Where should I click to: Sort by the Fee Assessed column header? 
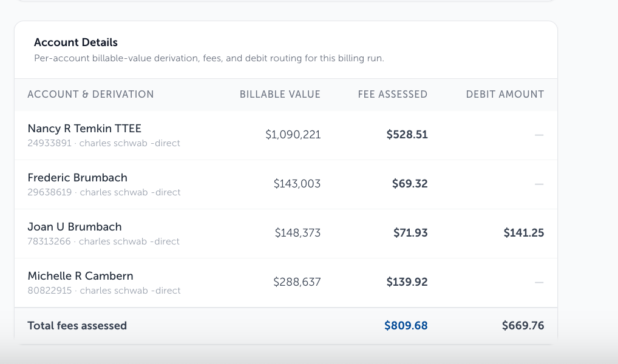(393, 95)
